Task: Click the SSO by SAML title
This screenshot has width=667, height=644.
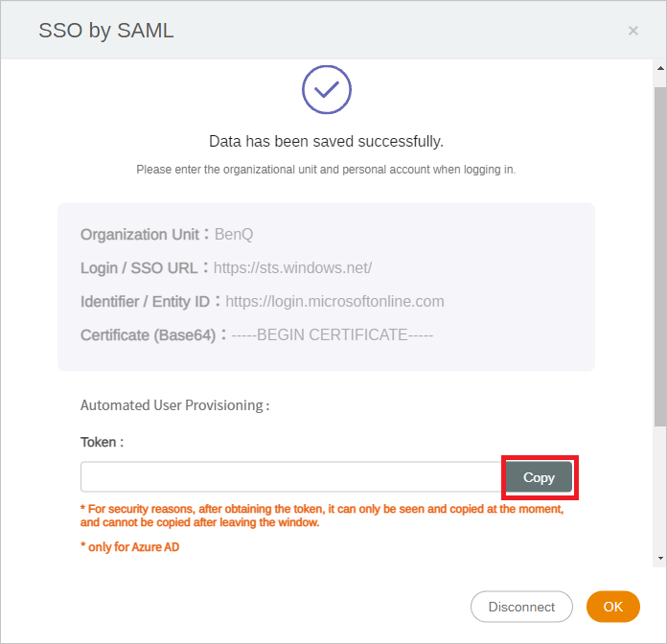Action: point(106,31)
